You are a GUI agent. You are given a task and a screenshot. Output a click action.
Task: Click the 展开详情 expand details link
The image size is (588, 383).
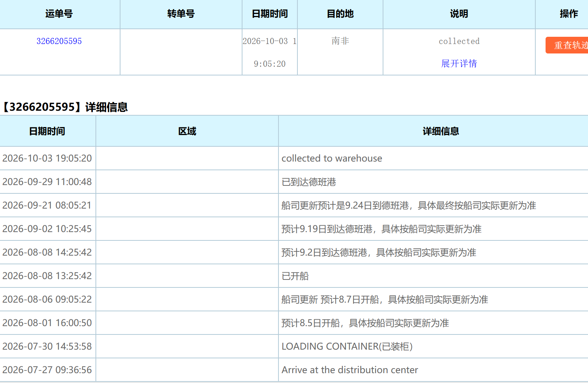(x=459, y=63)
